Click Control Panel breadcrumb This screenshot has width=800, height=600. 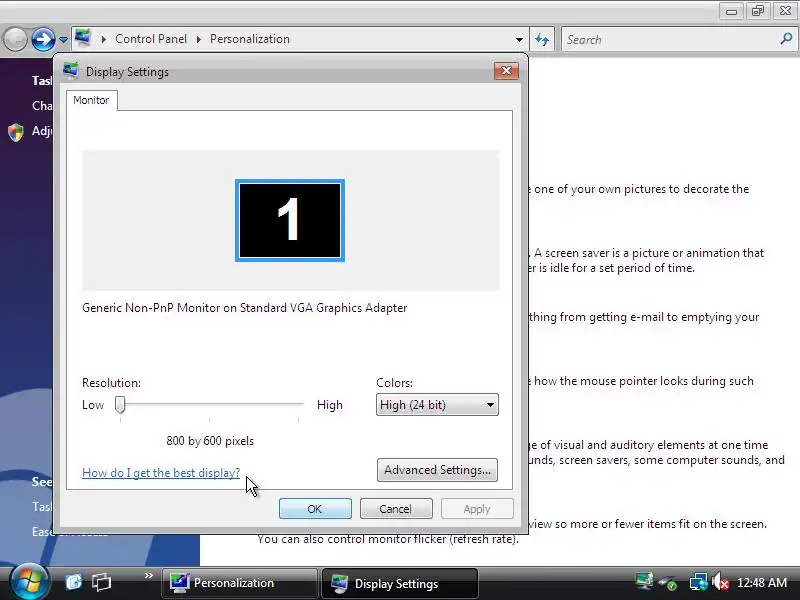pyautogui.click(x=151, y=39)
